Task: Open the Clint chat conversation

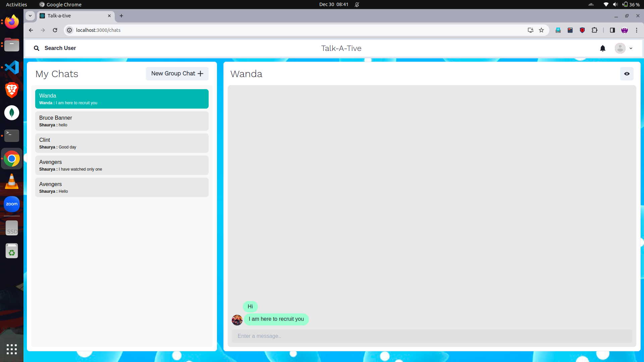Action: (122, 143)
